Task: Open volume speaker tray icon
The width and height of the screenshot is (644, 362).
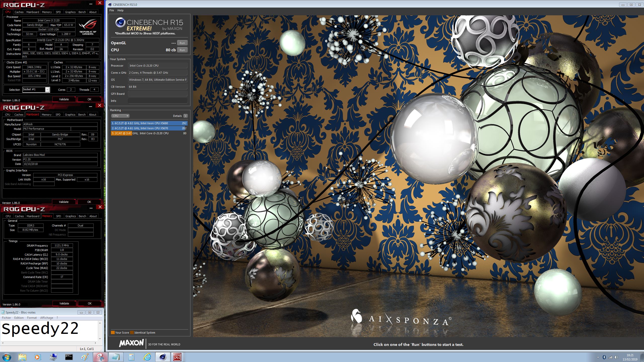Action: pyautogui.click(x=616, y=357)
